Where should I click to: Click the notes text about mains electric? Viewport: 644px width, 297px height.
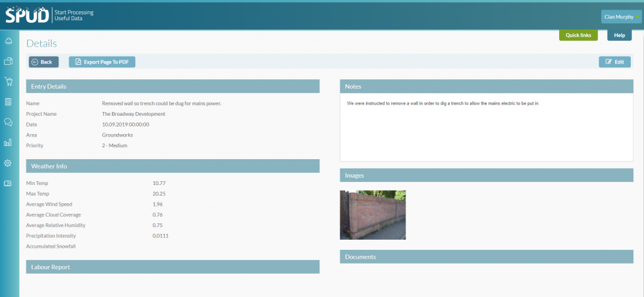pos(443,104)
